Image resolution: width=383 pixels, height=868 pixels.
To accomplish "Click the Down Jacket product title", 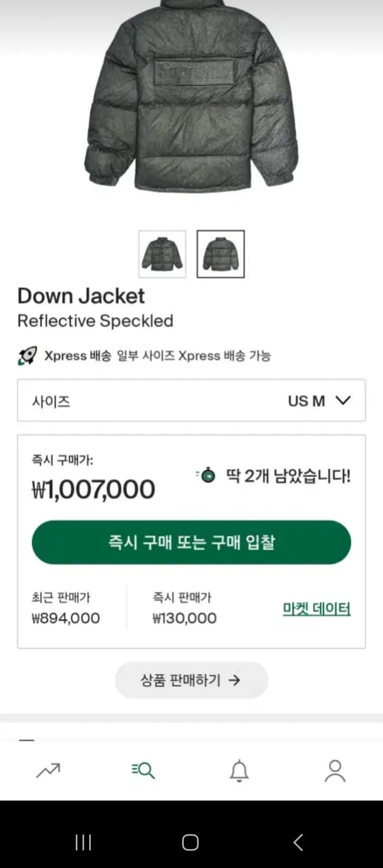I will (81, 296).
